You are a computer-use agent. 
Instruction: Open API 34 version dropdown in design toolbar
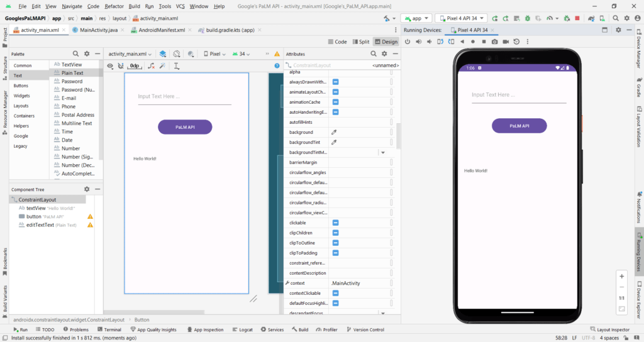(x=241, y=54)
